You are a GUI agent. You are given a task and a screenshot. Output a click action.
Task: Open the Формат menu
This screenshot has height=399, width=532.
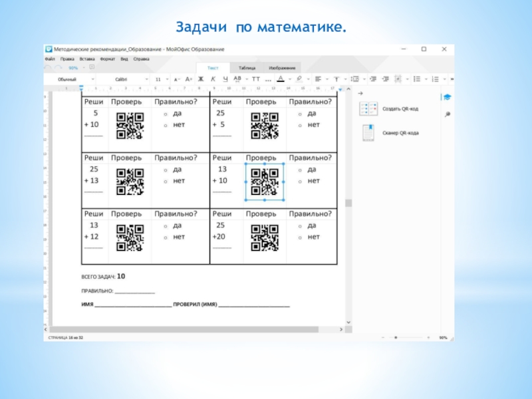tap(108, 59)
